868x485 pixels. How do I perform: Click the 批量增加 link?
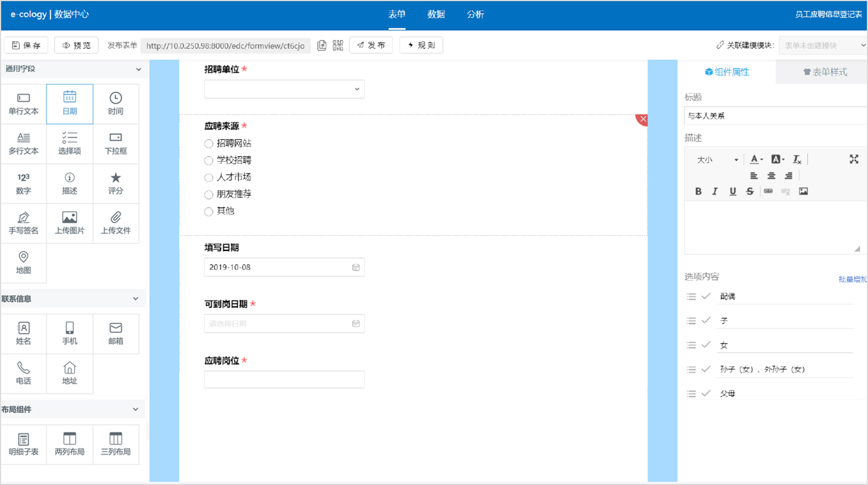tap(852, 279)
